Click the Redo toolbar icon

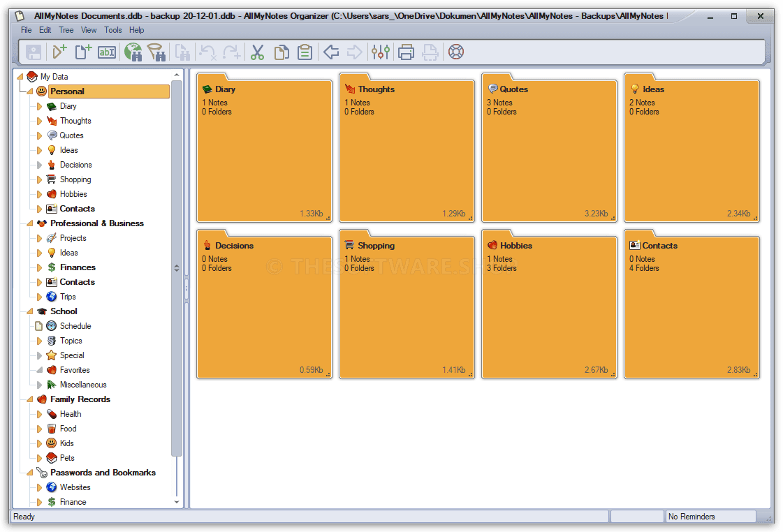(232, 52)
